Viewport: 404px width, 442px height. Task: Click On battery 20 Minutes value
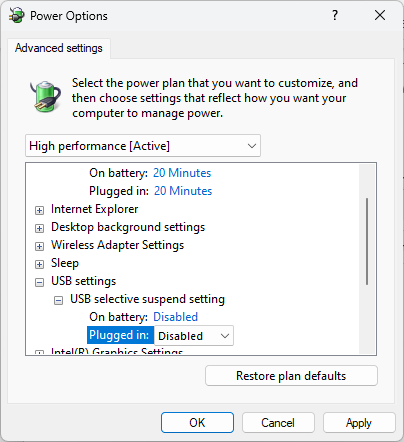coord(182,173)
